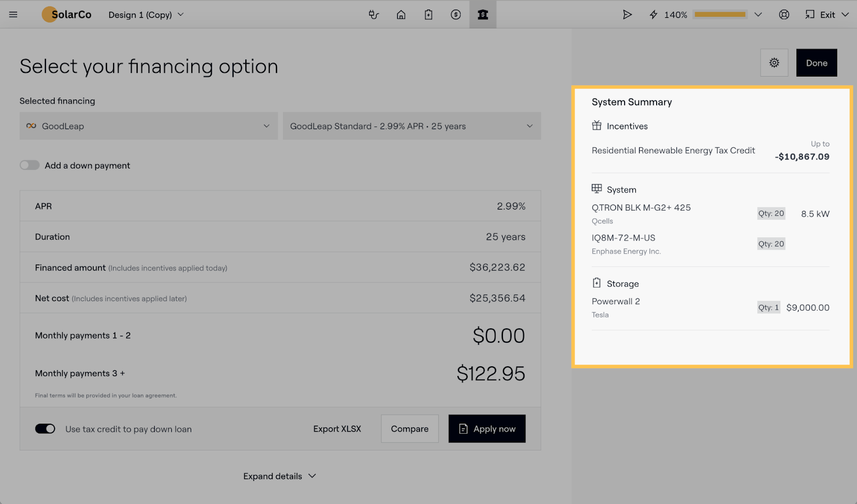Screen dimensions: 857x504
Task: Open the GoodLeap lender dropdown
Action: click(x=148, y=126)
